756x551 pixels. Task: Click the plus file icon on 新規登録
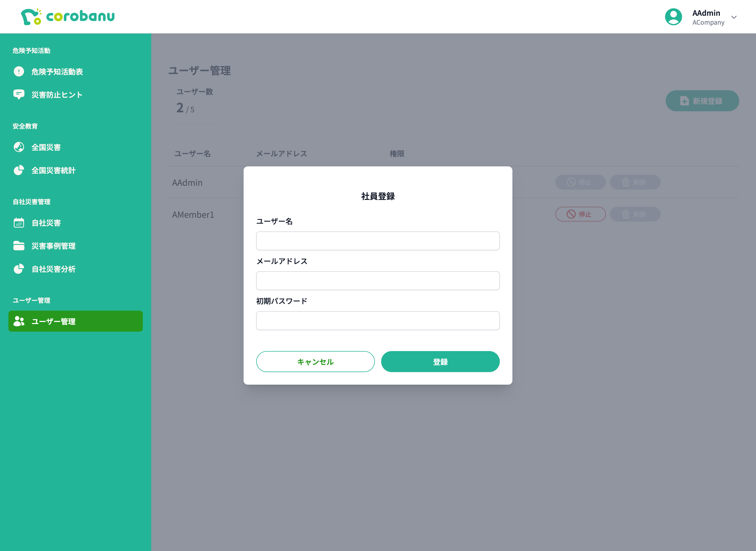(x=684, y=101)
